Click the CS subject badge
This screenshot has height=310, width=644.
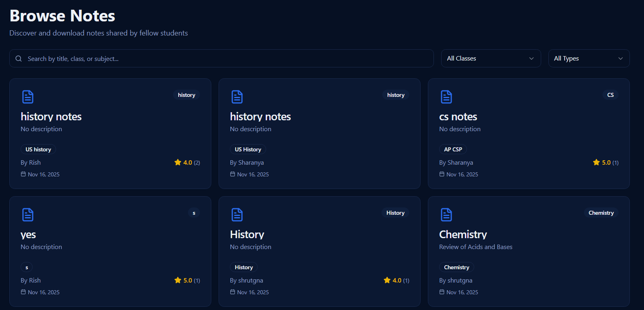611,95
